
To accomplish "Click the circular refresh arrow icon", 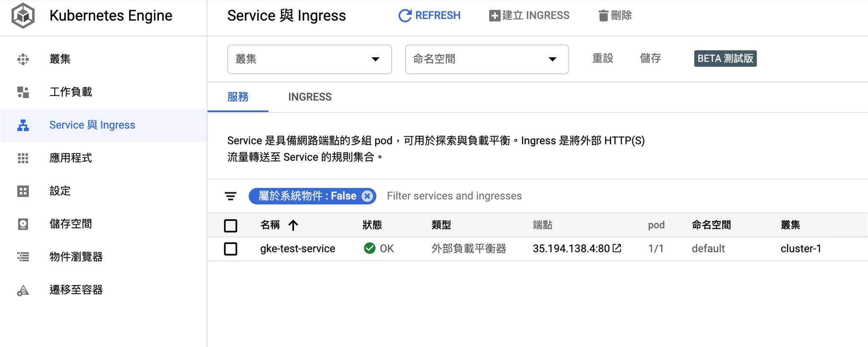I will tap(405, 16).
